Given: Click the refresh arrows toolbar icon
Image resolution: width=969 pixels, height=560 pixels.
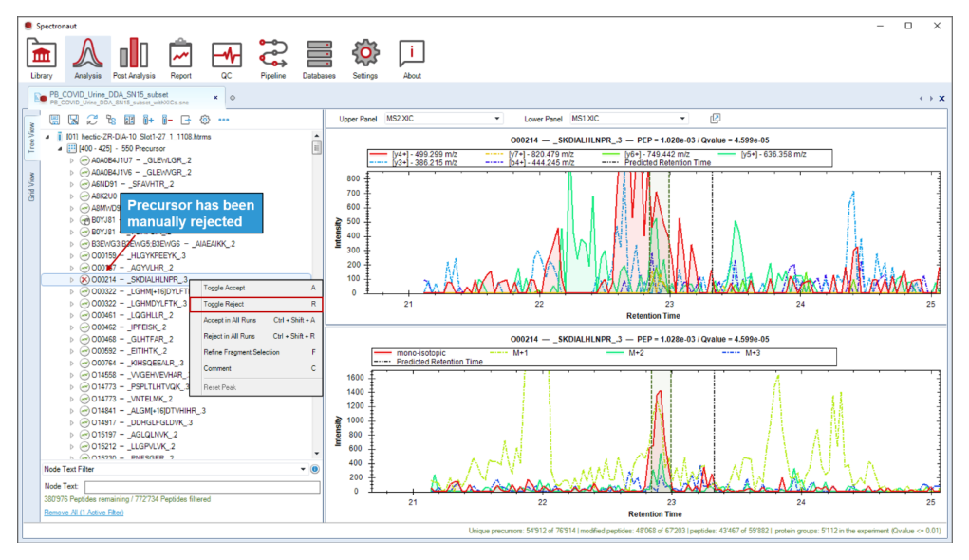Looking at the screenshot, I should (x=92, y=120).
